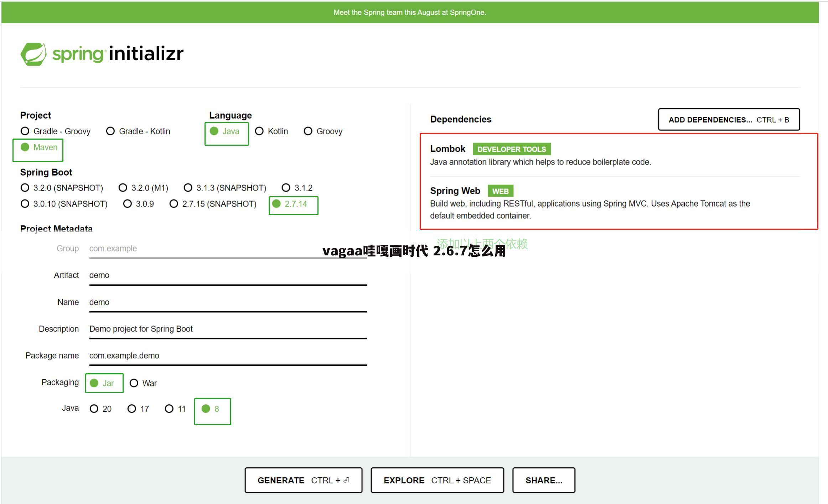
Task: Choose War packaging
Action: click(x=143, y=383)
